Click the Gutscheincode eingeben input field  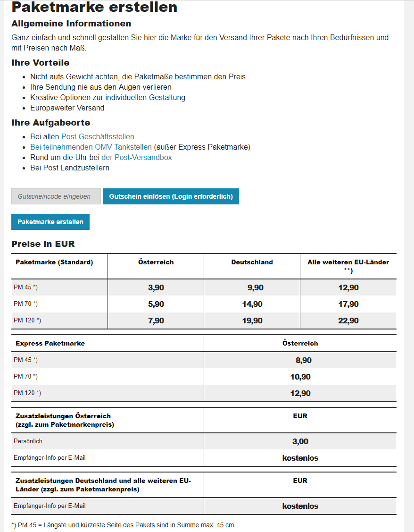coord(56,196)
